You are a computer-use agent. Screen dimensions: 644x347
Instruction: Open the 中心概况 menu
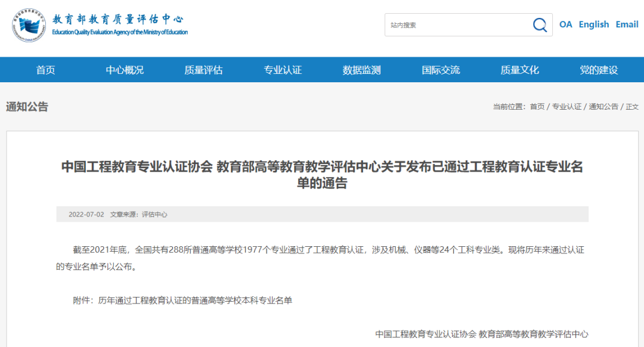coord(125,70)
